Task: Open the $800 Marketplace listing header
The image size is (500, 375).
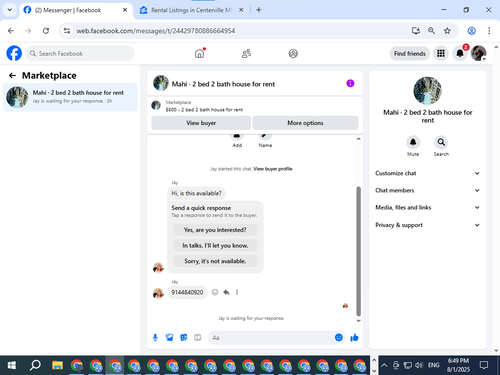Action: [255, 106]
